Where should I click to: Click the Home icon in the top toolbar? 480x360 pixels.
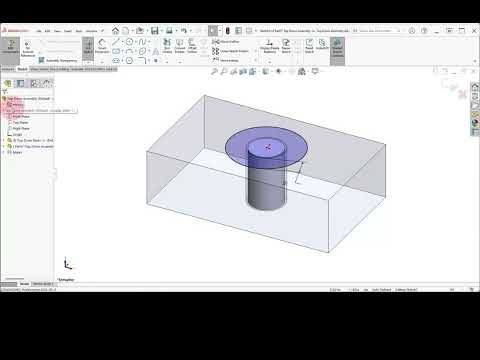coord(115,31)
